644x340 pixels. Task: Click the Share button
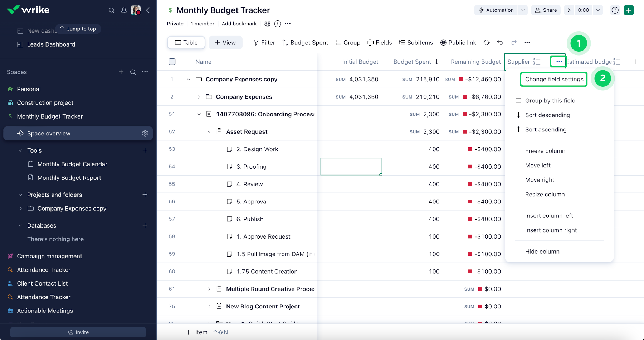point(546,10)
